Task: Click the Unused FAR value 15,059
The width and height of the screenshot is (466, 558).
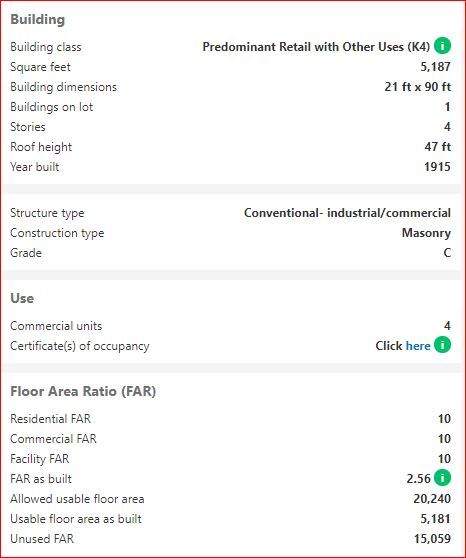Action: pyautogui.click(x=432, y=539)
